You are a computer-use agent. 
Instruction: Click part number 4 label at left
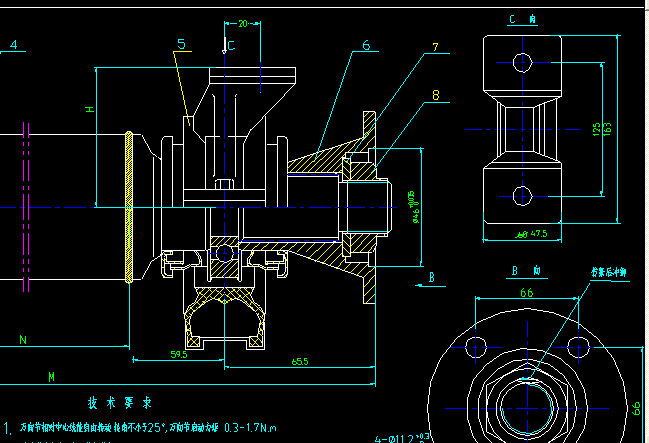click(x=14, y=44)
